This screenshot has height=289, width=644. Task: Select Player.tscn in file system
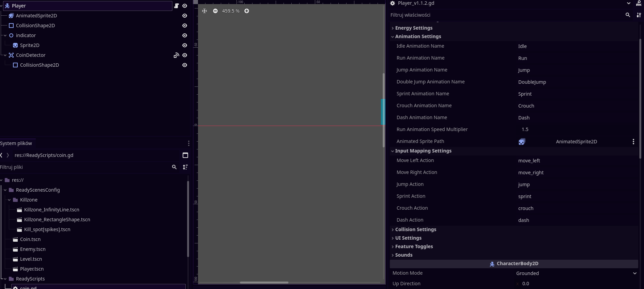(x=32, y=269)
